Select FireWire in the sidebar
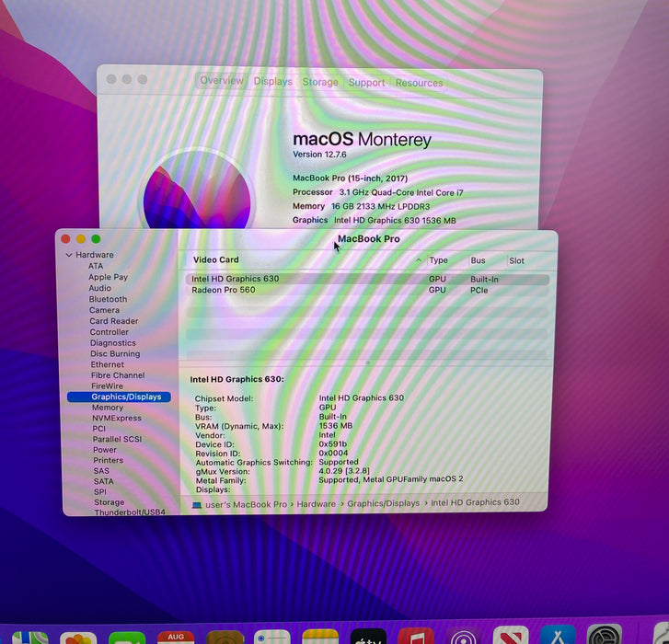This screenshot has width=669, height=644. (x=107, y=386)
